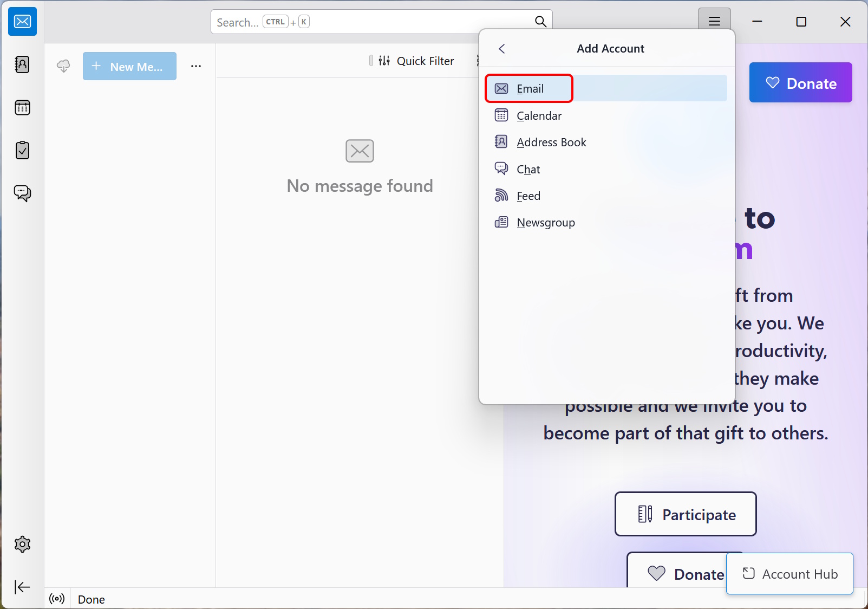Select Calendar in Add Account menu

[x=606, y=115]
